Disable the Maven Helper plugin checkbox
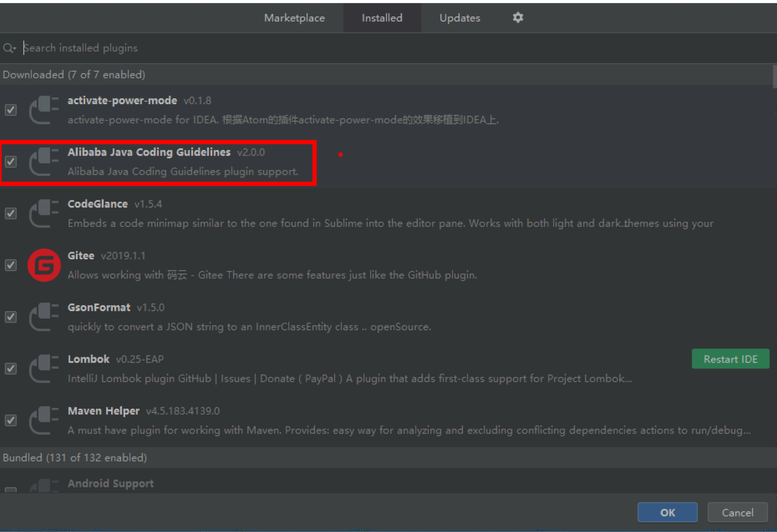 [x=11, y=420]
